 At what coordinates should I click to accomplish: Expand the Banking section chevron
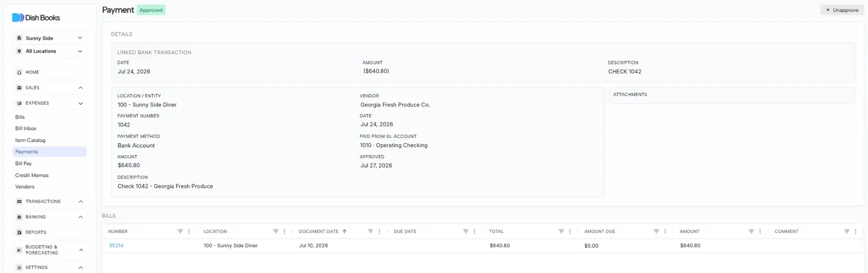pos(80,217)
